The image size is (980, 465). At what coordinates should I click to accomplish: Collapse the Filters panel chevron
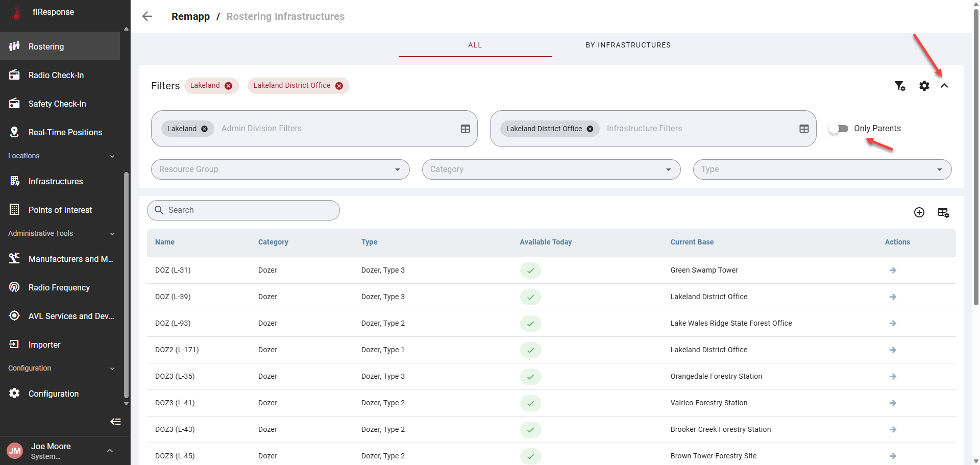pos(944,86)
